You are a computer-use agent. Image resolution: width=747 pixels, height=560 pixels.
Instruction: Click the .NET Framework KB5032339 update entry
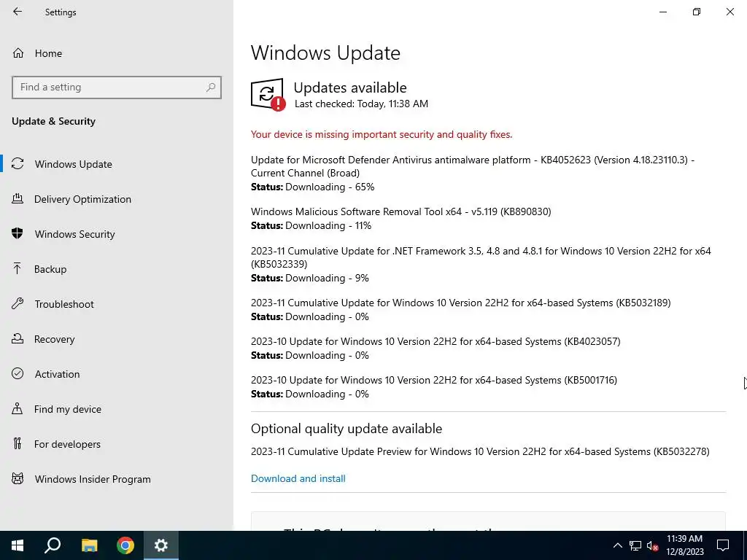(x=481, y=257)
